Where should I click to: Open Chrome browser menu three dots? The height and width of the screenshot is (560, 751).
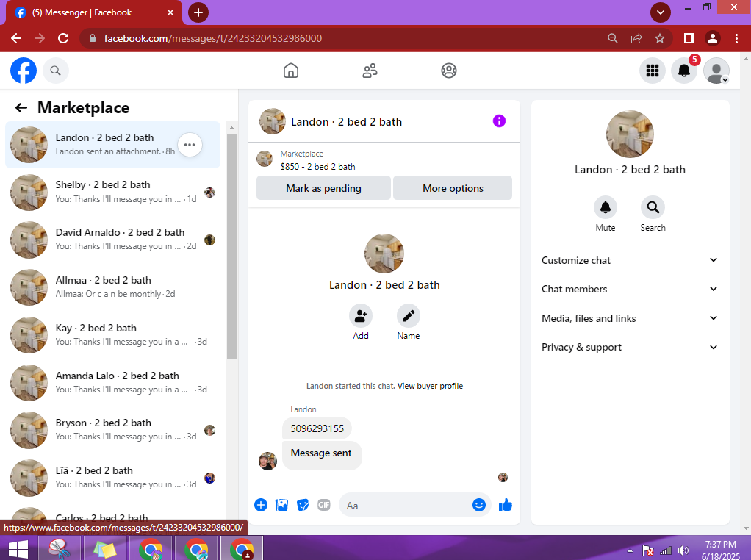click(x=736, y=38)
